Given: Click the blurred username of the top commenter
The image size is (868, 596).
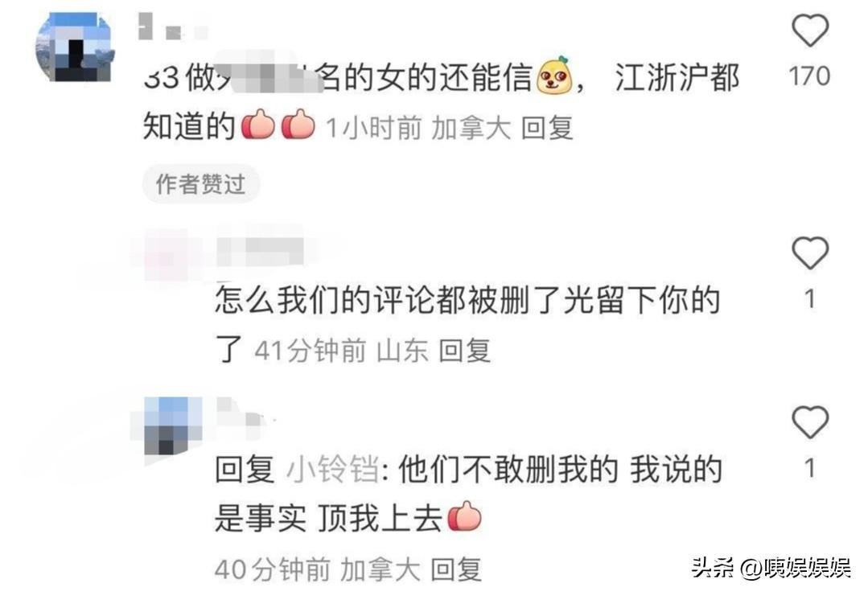Looking at the screenshot, I should pos(172,27).
